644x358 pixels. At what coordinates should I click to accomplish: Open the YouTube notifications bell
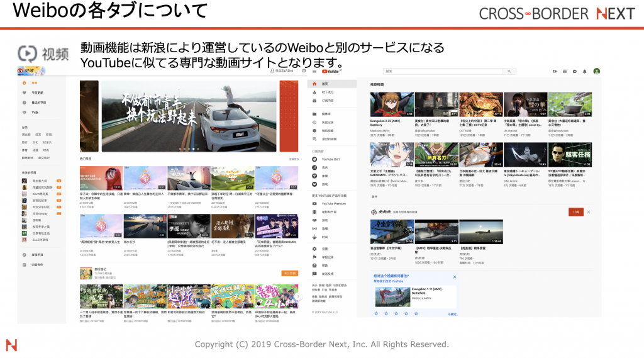pos(585,71)
